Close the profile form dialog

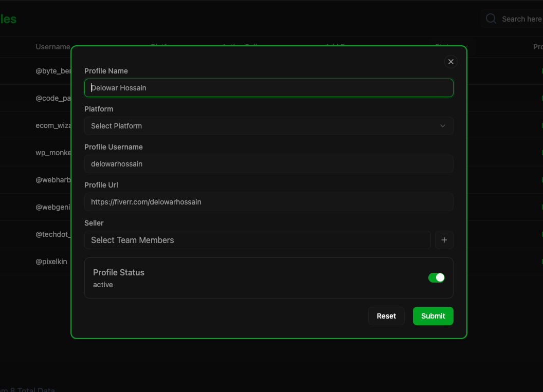(450, 62)
